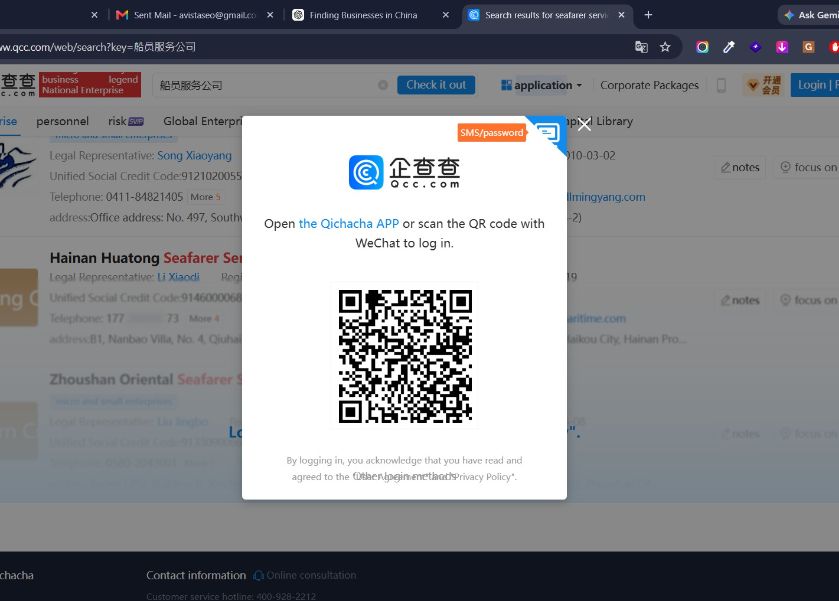Click the Hainan Huatong company logo thumbnail

[19, 298]
